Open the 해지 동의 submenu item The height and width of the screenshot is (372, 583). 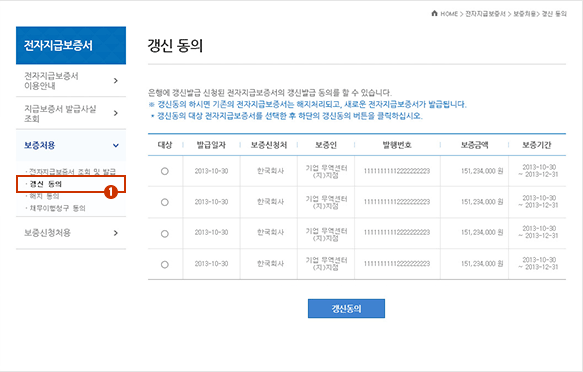tap(44, 196)
